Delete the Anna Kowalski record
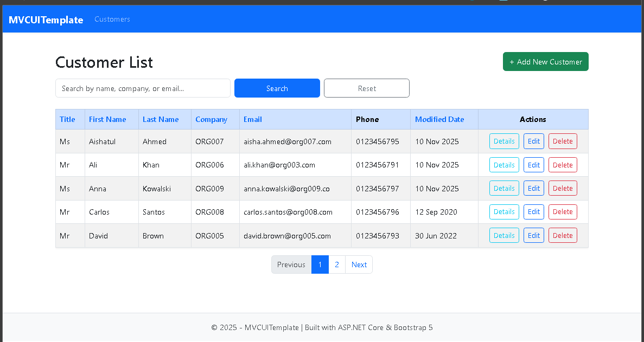 pos(563,188)
